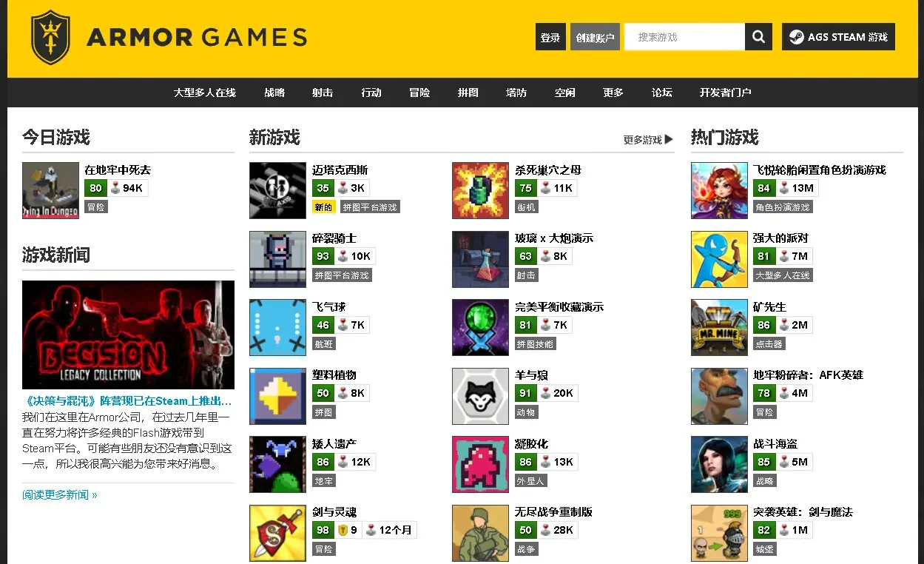Click the magnifier search button
This screenshot has height=564, width=924.
pyautogui.click(x=758, y=37)
